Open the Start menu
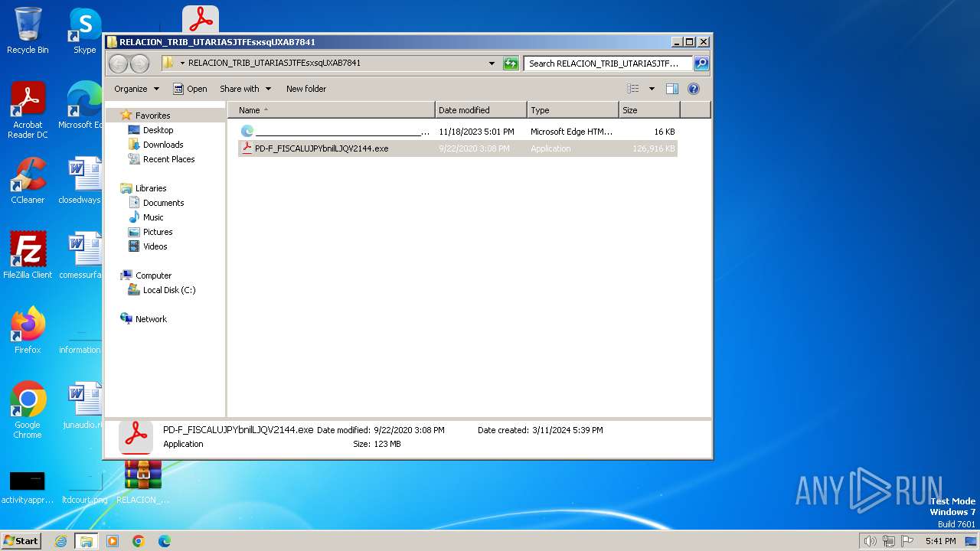 [21, 540]
